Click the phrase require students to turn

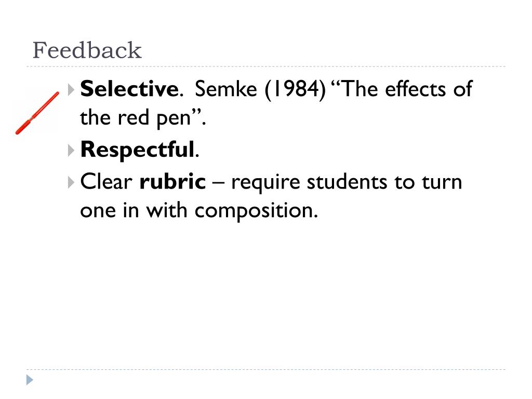(347, 182)
